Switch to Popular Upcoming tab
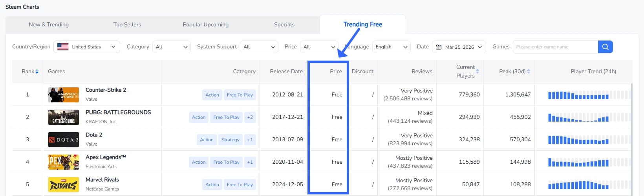The width and height of the screenshot is (644, 196). [x=206, y=24]
